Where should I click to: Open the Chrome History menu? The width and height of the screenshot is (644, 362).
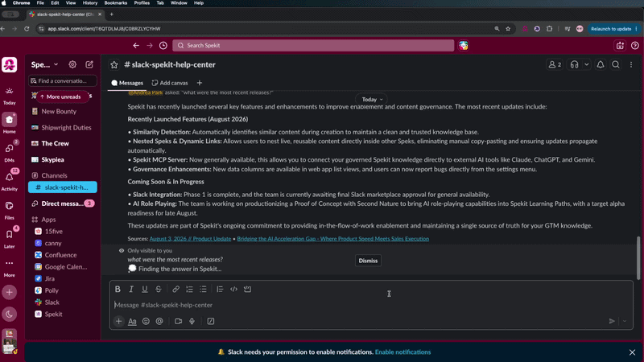click(90, 3)
